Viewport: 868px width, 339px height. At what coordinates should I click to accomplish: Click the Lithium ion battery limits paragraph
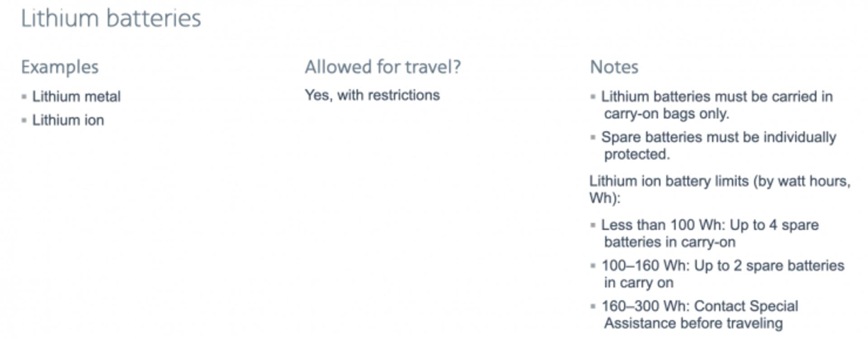pyautogui.click(x=720, y=189)
